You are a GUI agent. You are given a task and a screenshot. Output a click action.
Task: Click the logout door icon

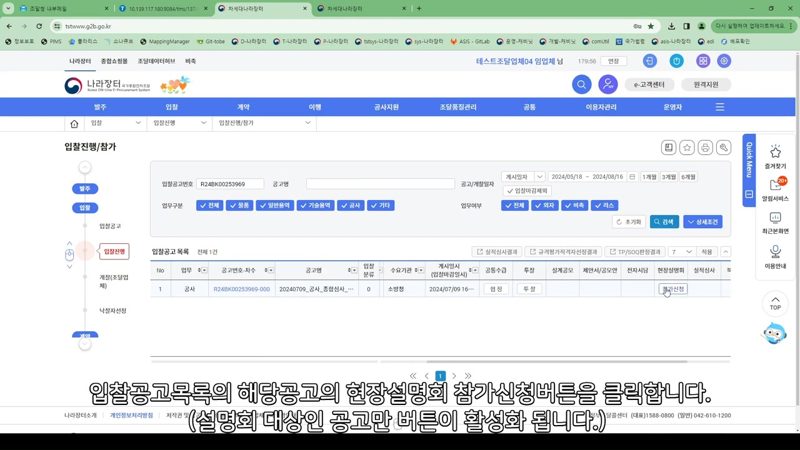[x=649, y=61]
